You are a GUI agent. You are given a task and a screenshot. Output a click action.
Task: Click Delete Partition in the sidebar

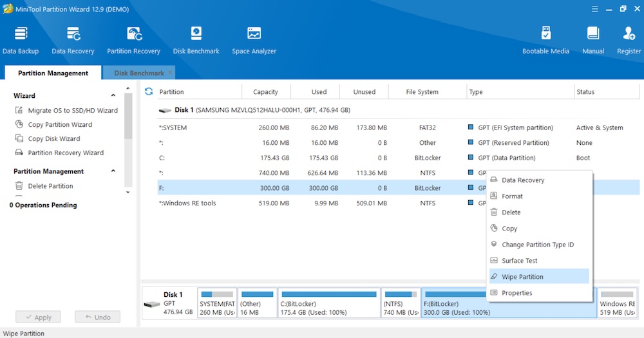click(x=44, y=185)
